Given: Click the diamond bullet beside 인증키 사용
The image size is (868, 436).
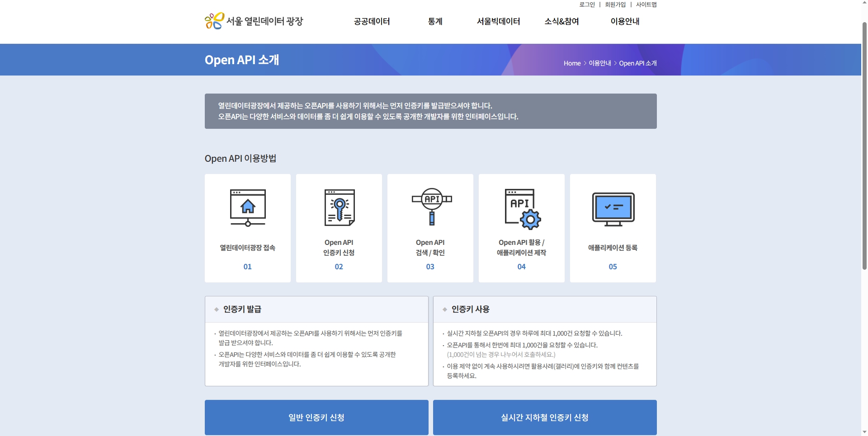Looking at the screenshot, I should [x=445, y=309].
